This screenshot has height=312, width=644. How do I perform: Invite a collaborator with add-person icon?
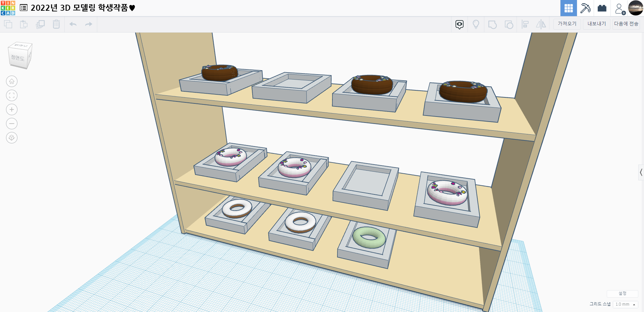pyautogui.click(x=620, y=9)
